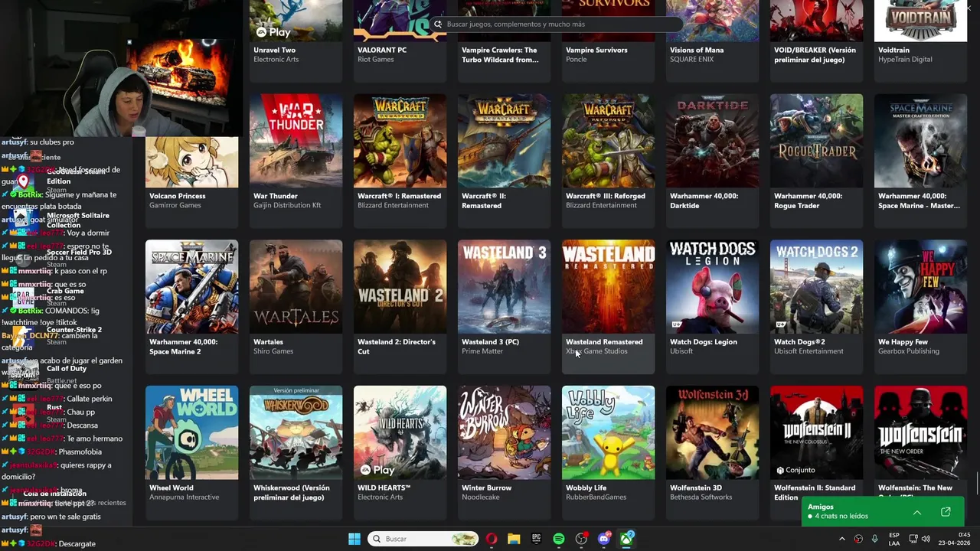Pop out the Amigos panel window
The height and width of the screenshot is (551, 980).
946,512
